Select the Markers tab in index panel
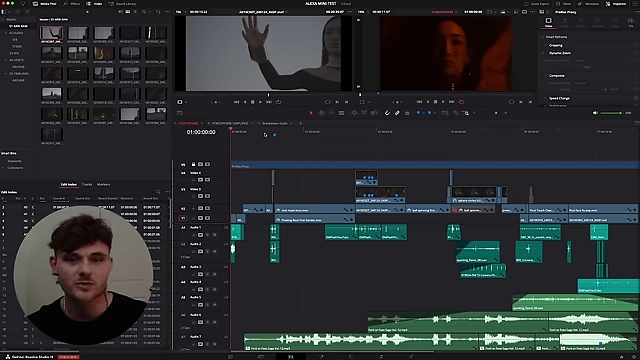Screen dimensions: 640x360 click(x=104, y=184)
